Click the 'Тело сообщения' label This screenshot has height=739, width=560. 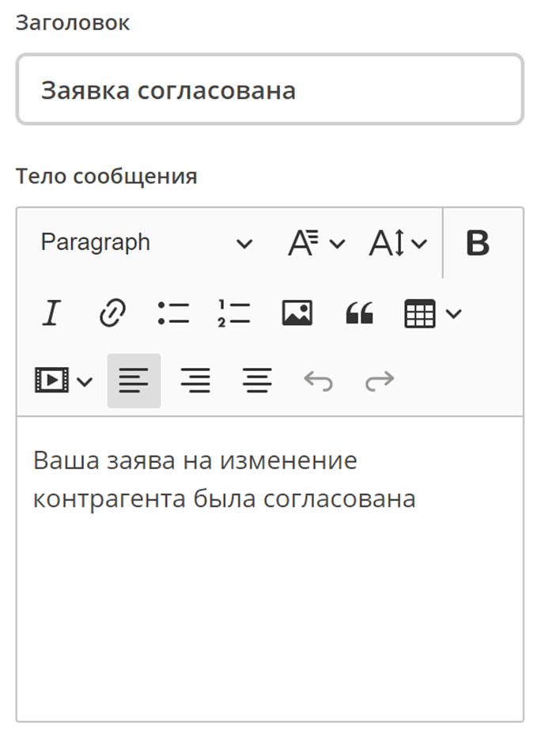[x=107, y=176]
